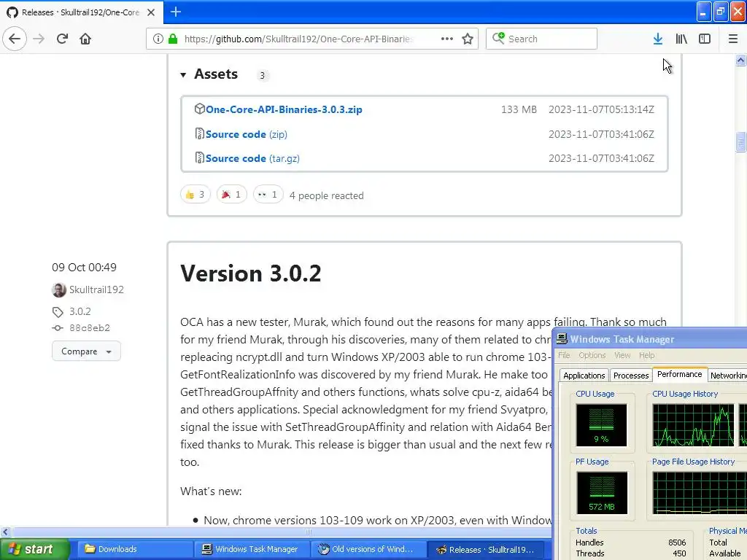This screenshot has width=747, height=560.
Task: Open the page actions three-dot menu
Action: point(447,39)
